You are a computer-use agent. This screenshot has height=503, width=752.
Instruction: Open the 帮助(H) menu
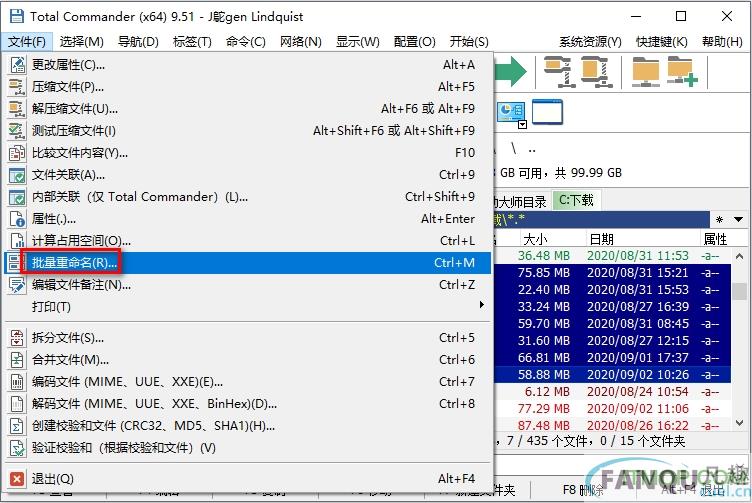[722, 42]
